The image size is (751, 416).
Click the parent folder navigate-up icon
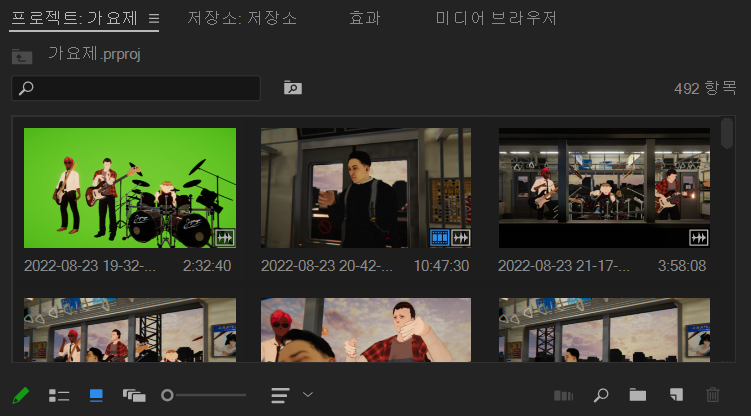22,56
